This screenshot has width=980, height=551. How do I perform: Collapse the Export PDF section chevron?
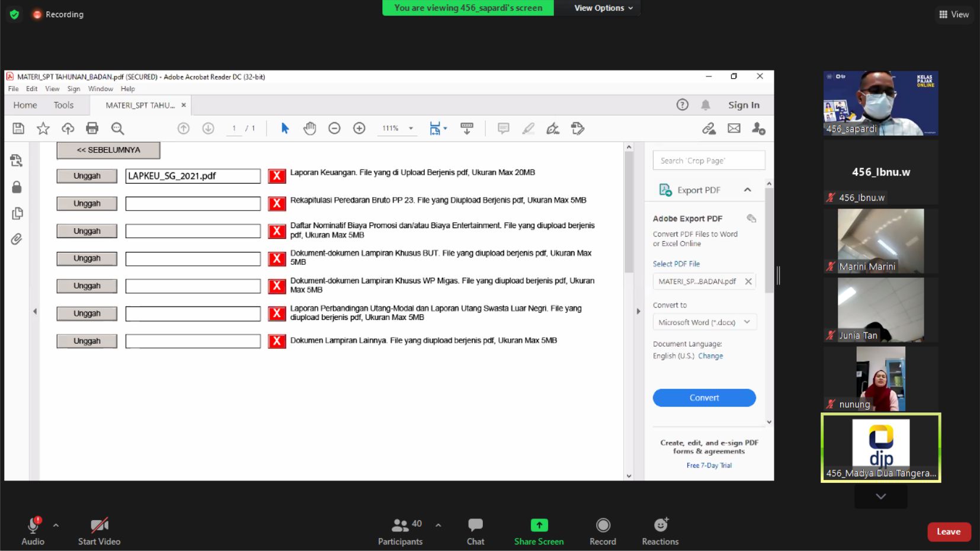pos(747,190)
